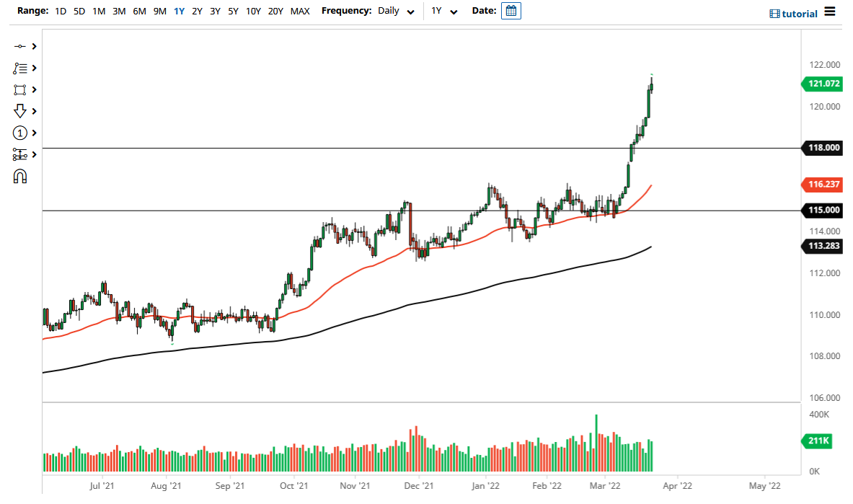The height and width of the screenshot is (504, 853).
Task: Toggle the magnet snapping tool
Action: 20,175
